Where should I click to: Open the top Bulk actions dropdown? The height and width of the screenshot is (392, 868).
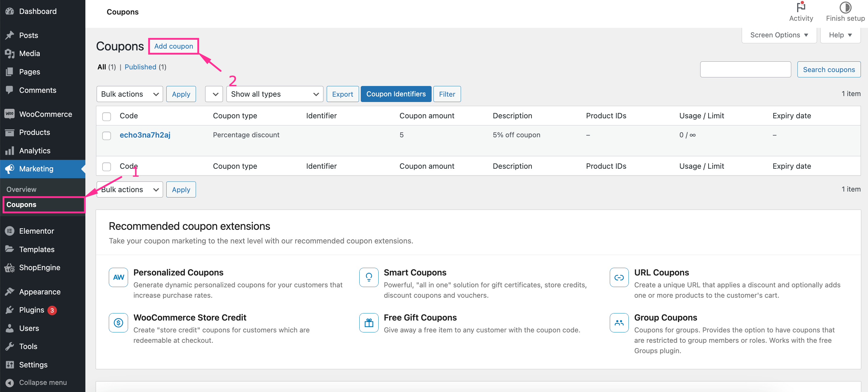(x=129, y=94)
